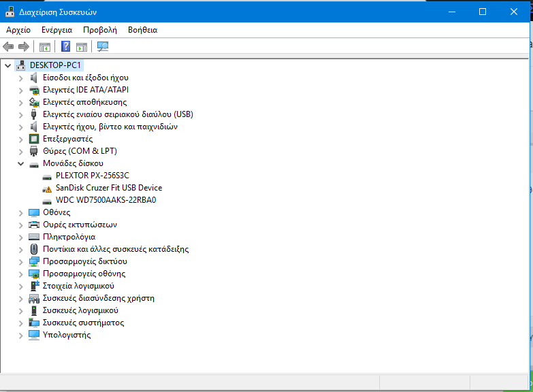Toggle the action pane toolbar icon
Screen dimensions: 533x392
click(x=82, y=46)
